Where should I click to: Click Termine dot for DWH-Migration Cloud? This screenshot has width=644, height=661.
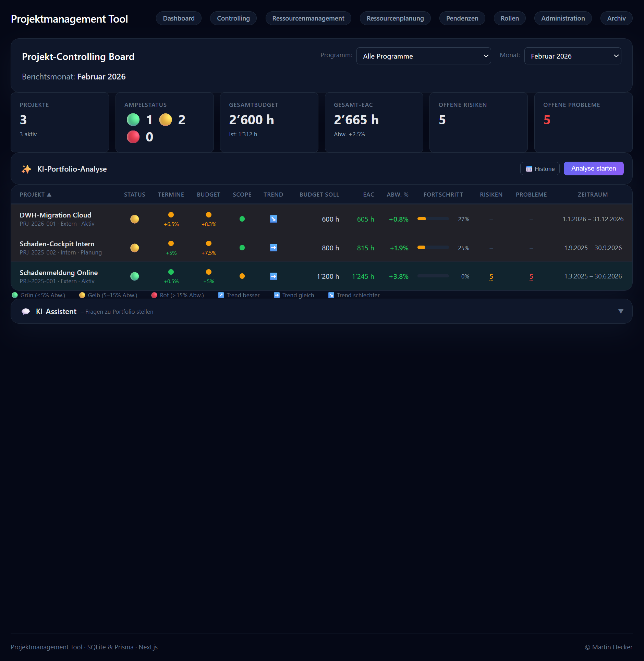tap(171, 215)
